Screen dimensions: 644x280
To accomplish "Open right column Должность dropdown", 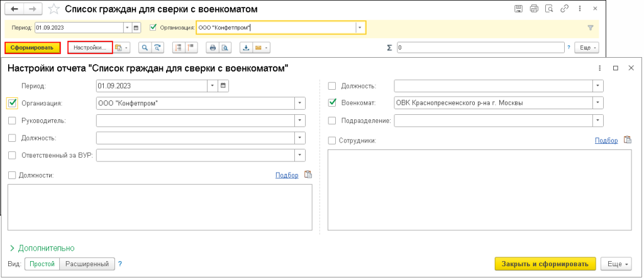I will pos(598,86).
